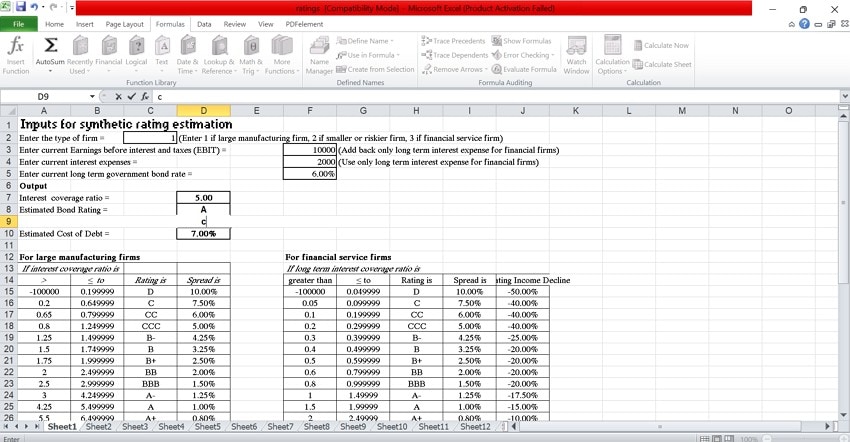The height and width of the screenshot is (442, 850).
Task: Expand the formula bar
Action: 845,97
